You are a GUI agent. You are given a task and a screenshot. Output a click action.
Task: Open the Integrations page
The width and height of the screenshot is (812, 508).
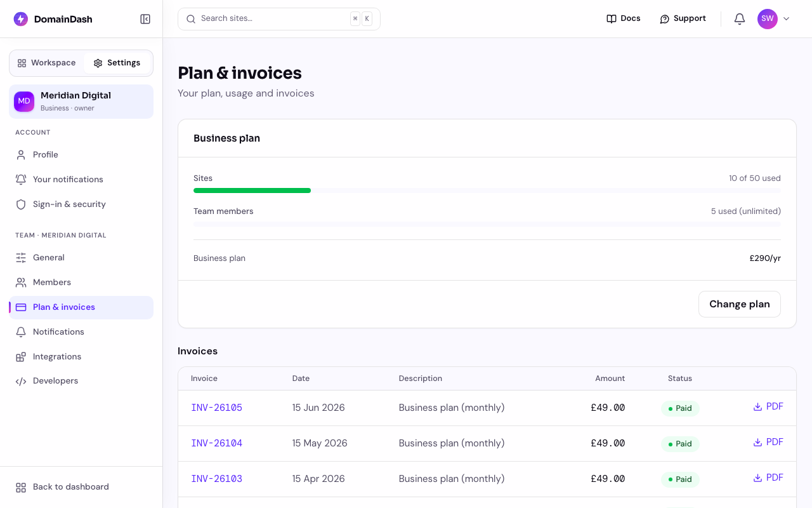81,357
